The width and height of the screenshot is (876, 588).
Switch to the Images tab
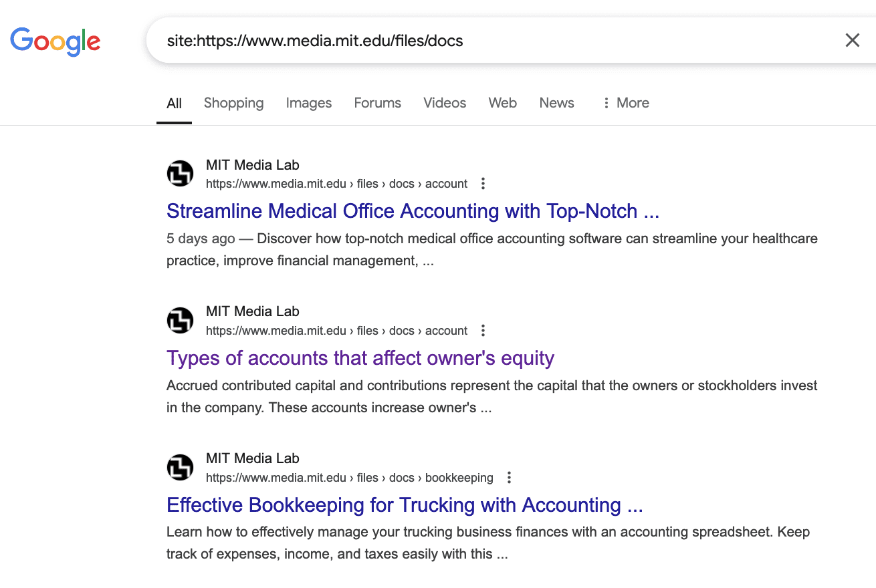[308, 103]
